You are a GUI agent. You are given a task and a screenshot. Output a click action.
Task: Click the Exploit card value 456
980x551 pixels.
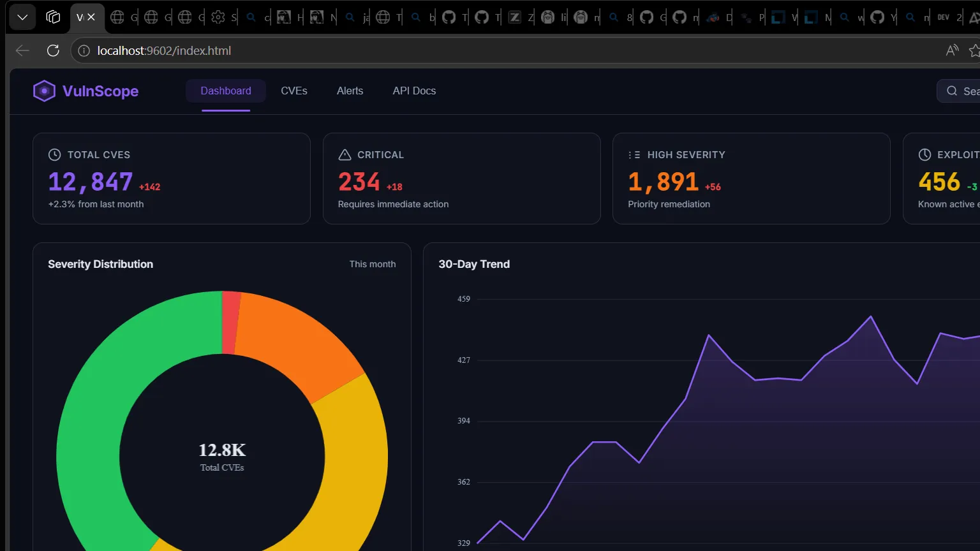(939, 182)
